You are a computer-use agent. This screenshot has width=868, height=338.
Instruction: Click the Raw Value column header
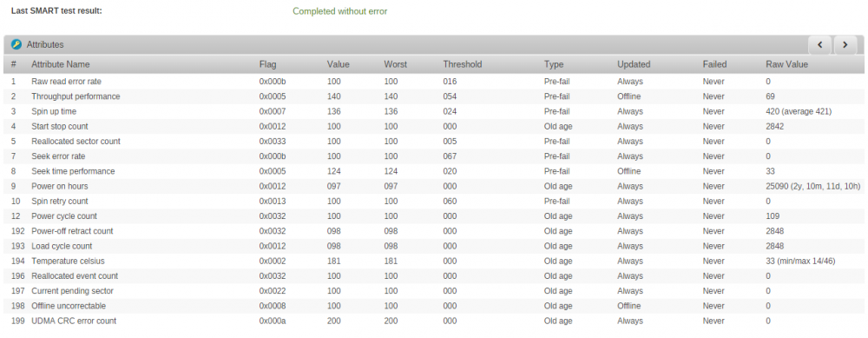(x=786, y=64)
